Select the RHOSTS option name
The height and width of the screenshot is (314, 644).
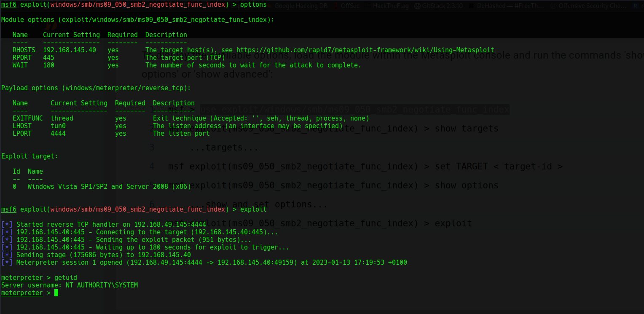coord(24,50)
